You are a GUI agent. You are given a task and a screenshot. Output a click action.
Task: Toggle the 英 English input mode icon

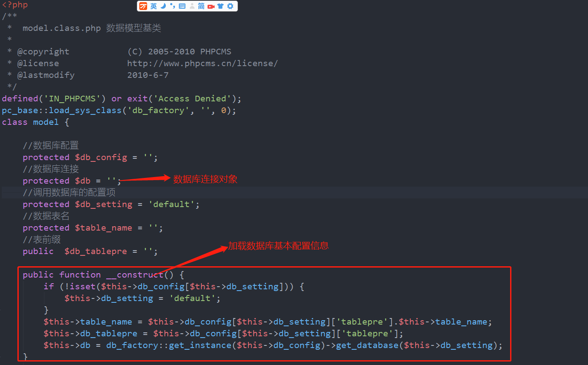(x=154, y=6)
